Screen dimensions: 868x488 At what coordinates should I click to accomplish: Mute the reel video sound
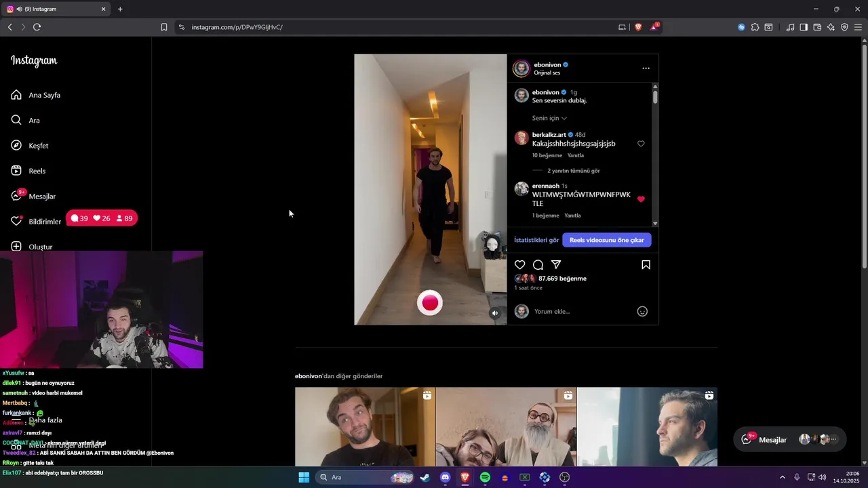[x=495, y=313]
